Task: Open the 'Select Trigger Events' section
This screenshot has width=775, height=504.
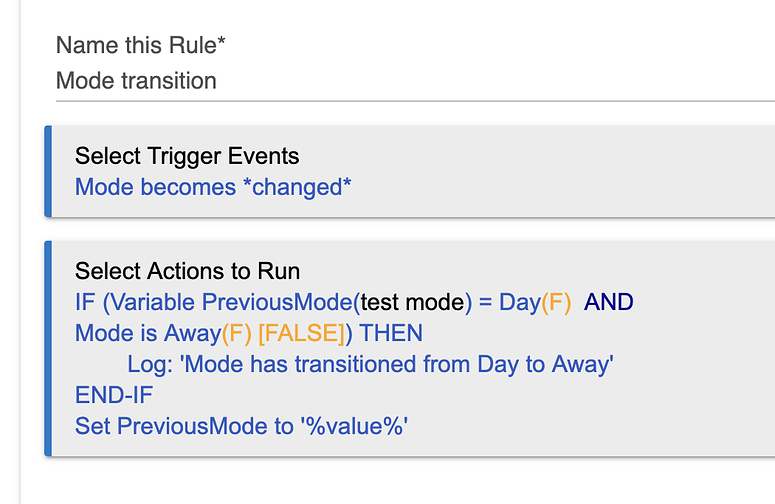Action: (187, 156)
